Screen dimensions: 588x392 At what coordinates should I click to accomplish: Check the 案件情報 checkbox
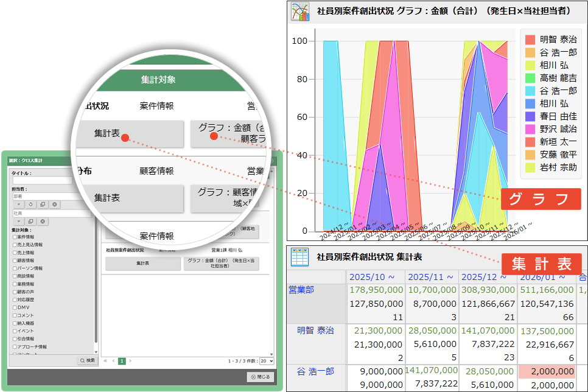tap(15, 236)
